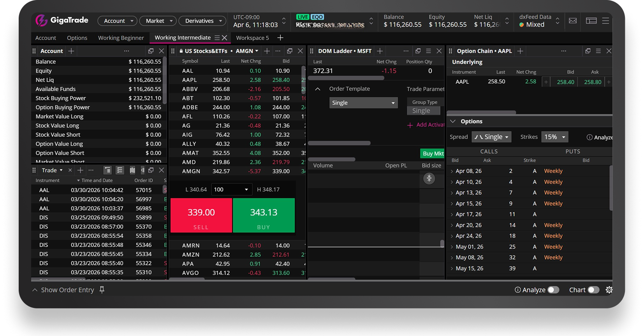This screenshot has height=336, width=644.
Task: Open DOM Ladder hamburger menu
Action: click(x=428, y=51)
